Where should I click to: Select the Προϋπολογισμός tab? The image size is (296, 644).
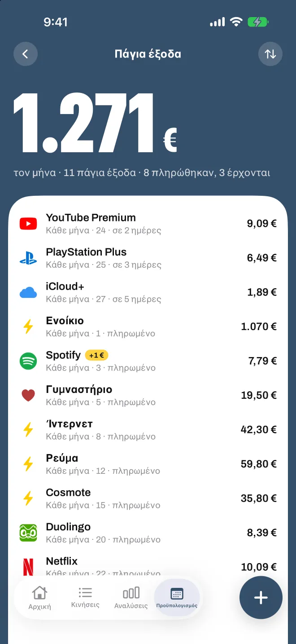coord(177,598)
